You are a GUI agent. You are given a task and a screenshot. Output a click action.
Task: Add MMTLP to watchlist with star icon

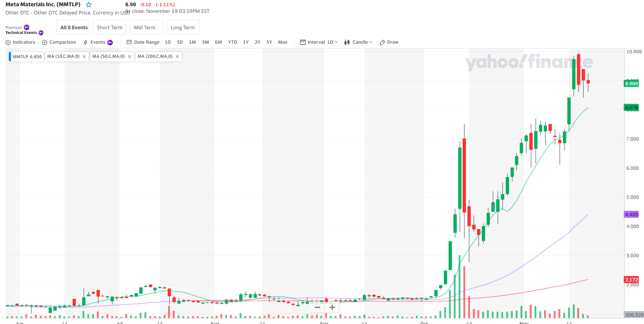click(x=89, y=5)
